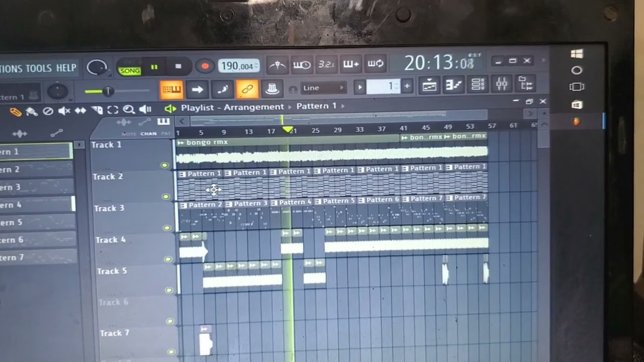
Task: Select the slip tool double-arrow icon
Action: [x=80, y=110]
